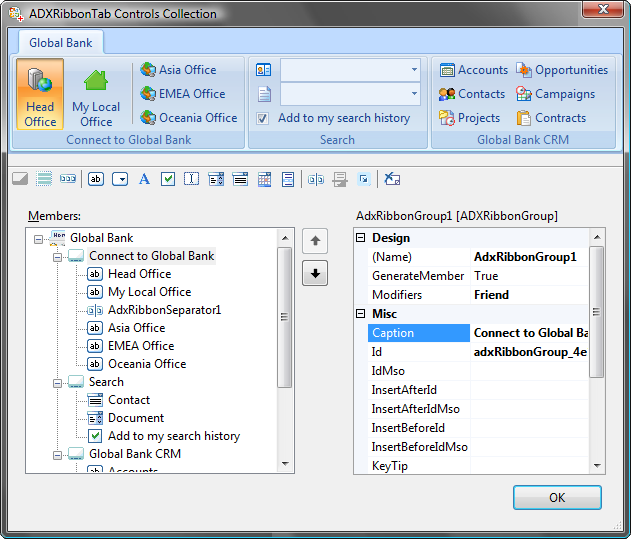This screenshot has width=631, height=539.
Task: Click the Opportunities ribbon button
Action: [x=561, y=70]
